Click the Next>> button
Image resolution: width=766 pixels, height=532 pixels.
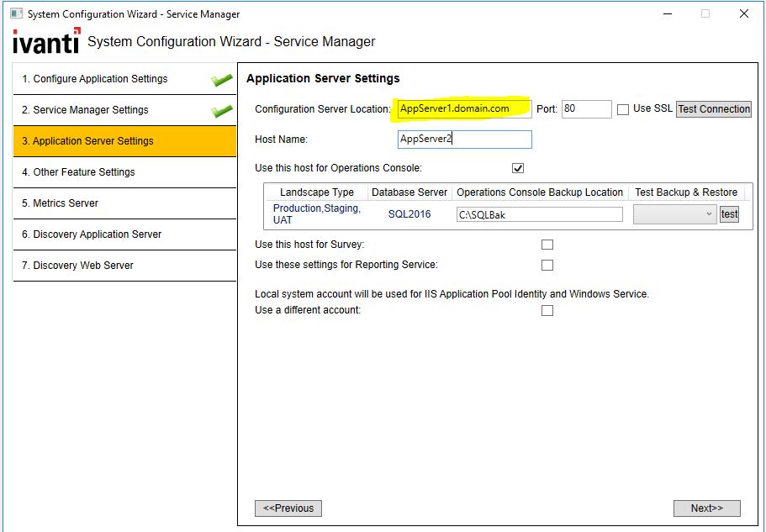click(706, 508)
